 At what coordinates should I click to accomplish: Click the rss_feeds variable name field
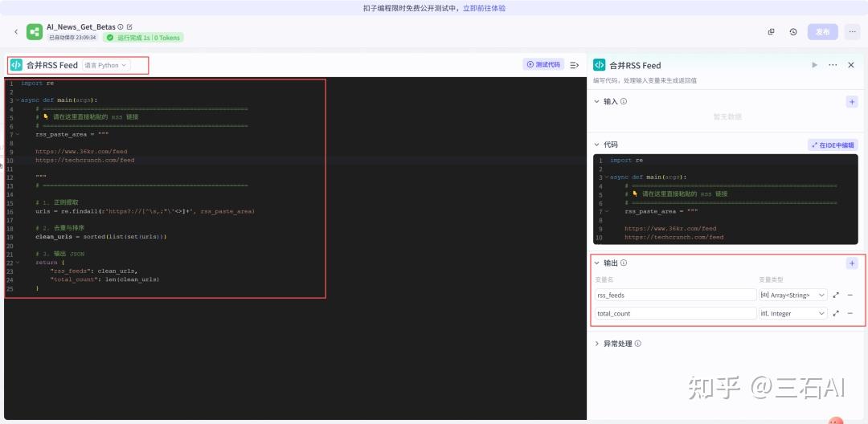point(653,296)
